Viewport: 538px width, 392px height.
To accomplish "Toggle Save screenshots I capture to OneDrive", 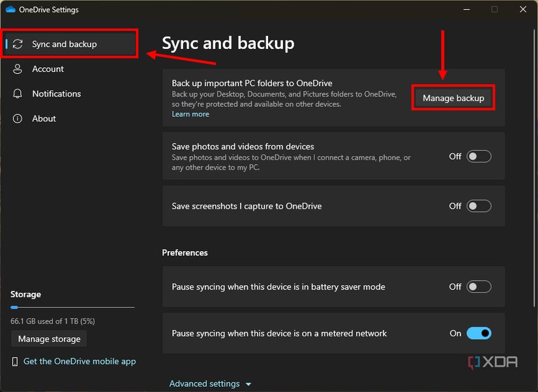I will 479,206.
